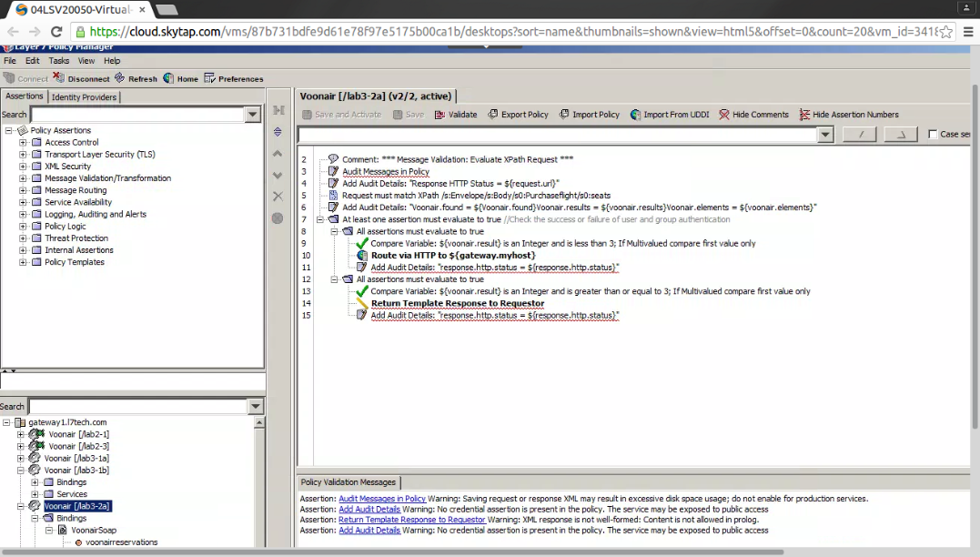The image size is (980, 557).
Task: Click the Save and Activate icon
Action: point(307,115)
